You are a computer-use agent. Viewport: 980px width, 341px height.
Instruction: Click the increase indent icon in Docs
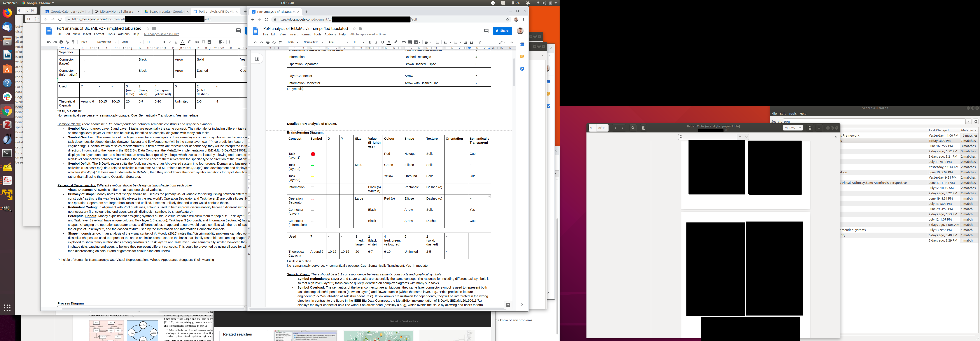472,42
